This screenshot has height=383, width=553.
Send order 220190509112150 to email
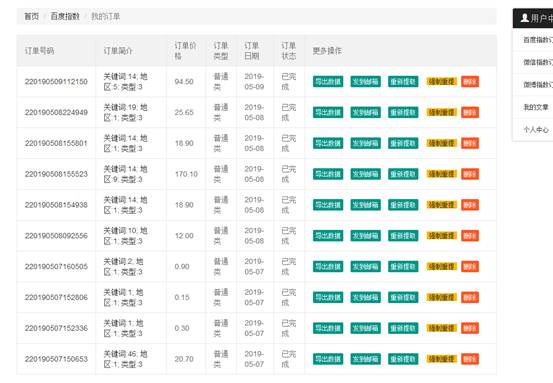pos(365,81)
